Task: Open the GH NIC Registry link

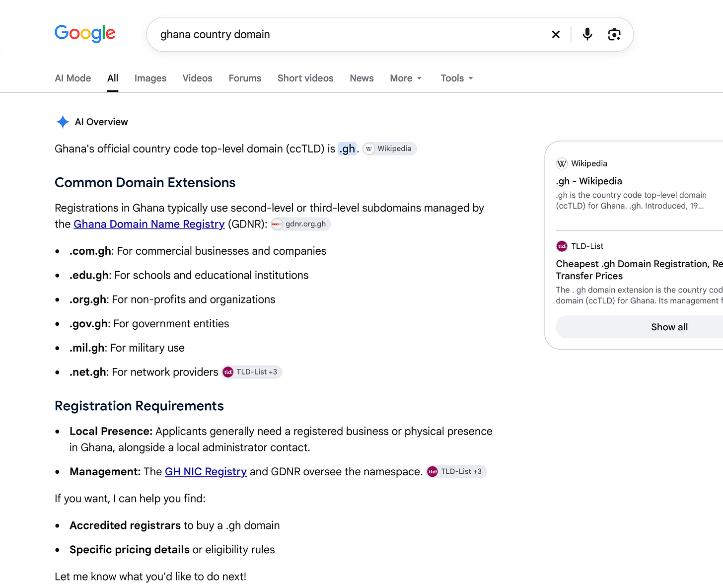Action: 206,471
